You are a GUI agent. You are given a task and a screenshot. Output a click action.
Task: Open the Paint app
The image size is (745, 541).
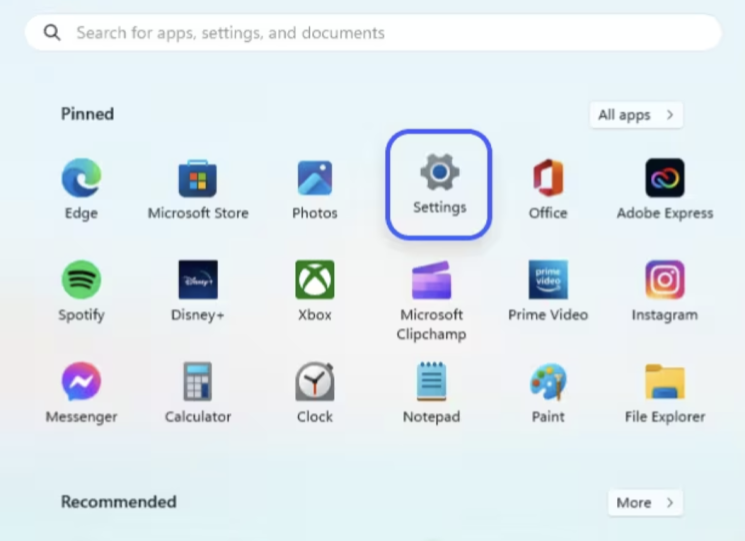pyautogui.click(x=548, y=393)
